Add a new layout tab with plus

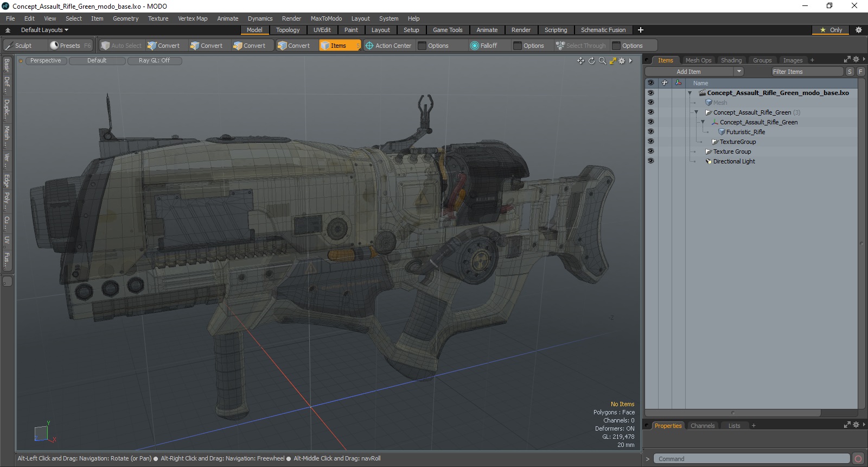coord(640,30)
